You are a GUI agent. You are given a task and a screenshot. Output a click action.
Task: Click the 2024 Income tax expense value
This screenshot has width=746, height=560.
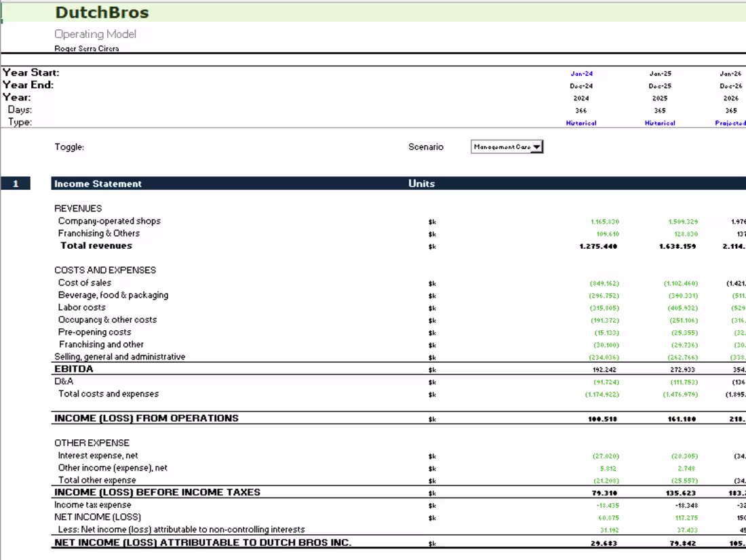tap(608, 506)
